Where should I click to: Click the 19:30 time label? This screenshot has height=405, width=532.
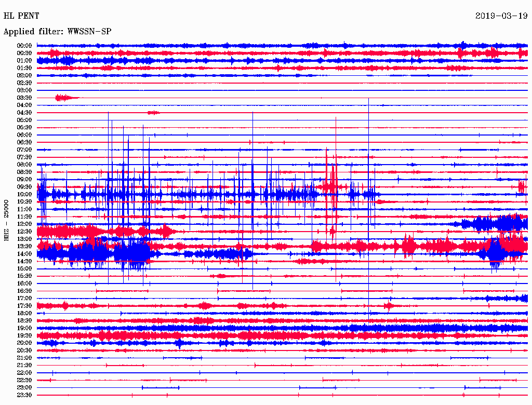[x=24, y=335]
